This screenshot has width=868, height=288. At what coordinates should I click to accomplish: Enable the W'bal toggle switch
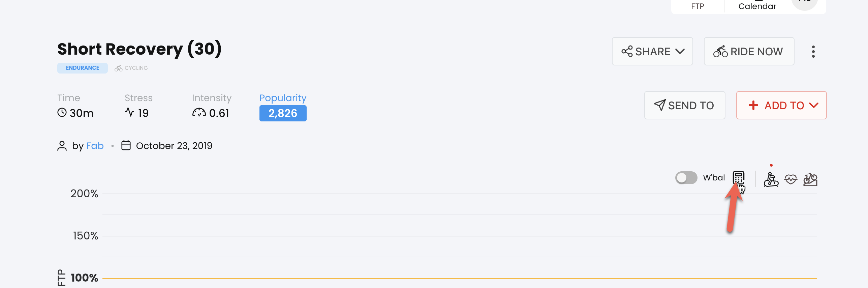coord(686,178)
